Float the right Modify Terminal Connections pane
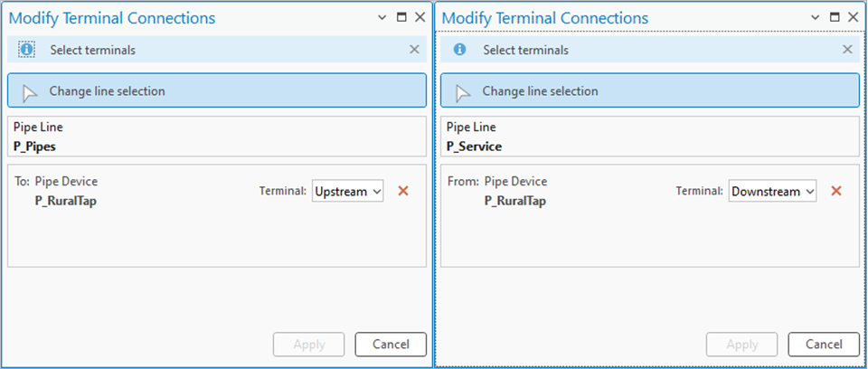868x369 pixels. tap(835, 18)
